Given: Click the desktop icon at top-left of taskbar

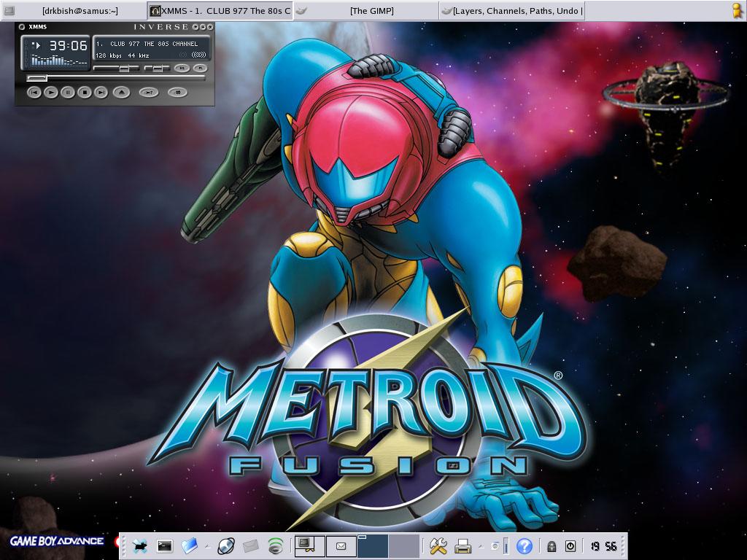Looking at the screenshot, I should (x=8, y=10).
